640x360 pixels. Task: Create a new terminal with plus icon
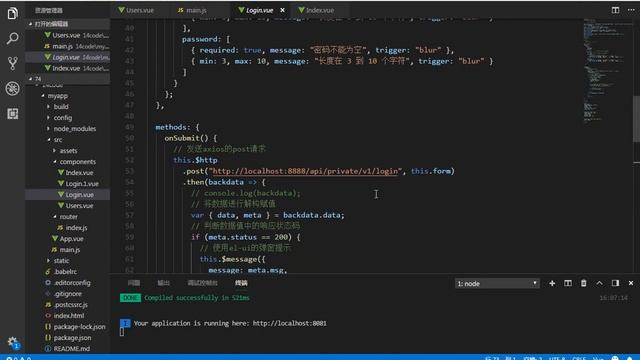tap(552, 283)
